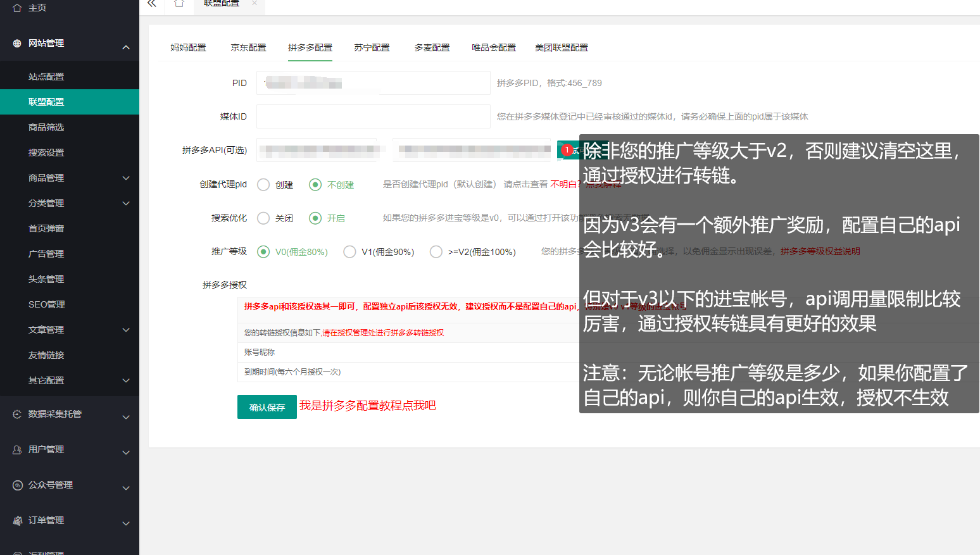Viewport: 980px width, 555px height.
Task: Expand the 公众号管理 menu chevron
Action: click(126, 488)
